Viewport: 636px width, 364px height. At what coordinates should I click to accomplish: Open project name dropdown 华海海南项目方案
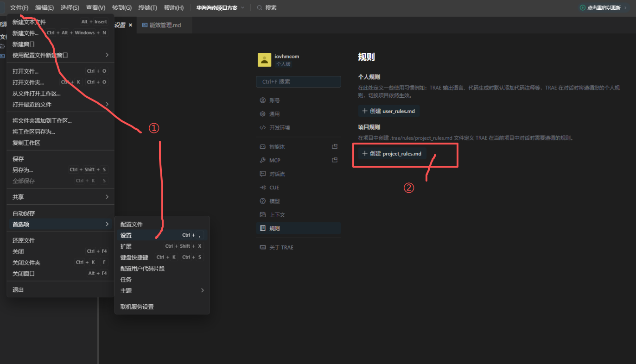220,8
